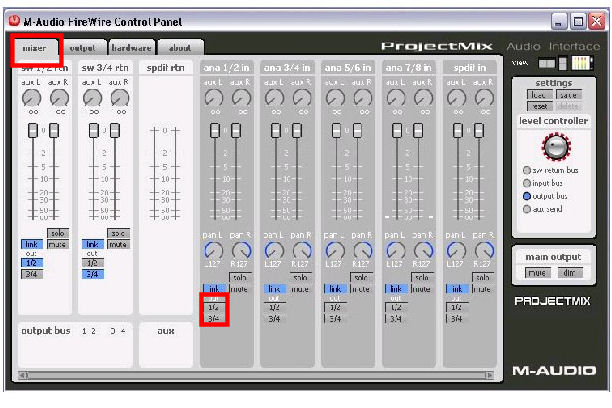Open the hardware tab

[x=130, y=47]
